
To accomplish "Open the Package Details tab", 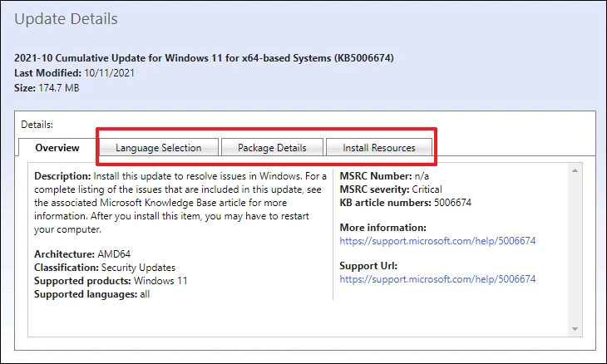I will coord(272,147).
